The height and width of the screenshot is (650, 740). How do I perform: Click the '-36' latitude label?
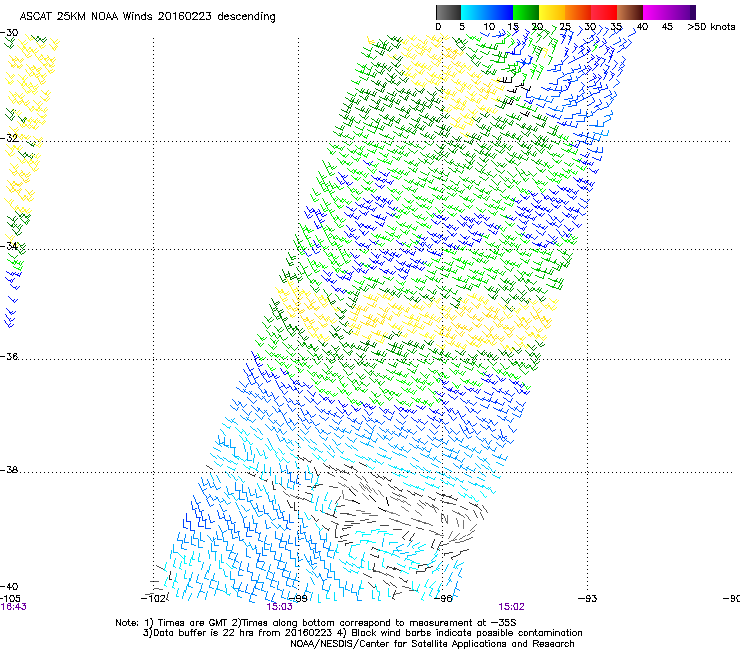point(9,356)
